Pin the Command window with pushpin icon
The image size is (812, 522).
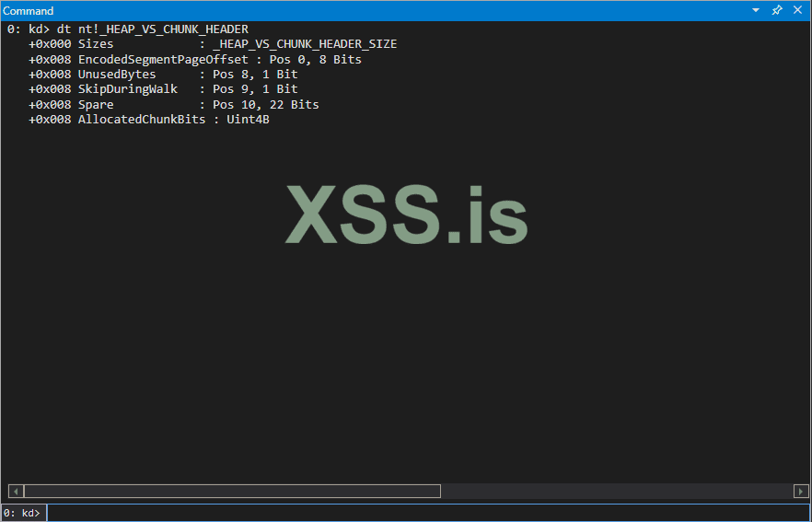(x=777, y=10)
